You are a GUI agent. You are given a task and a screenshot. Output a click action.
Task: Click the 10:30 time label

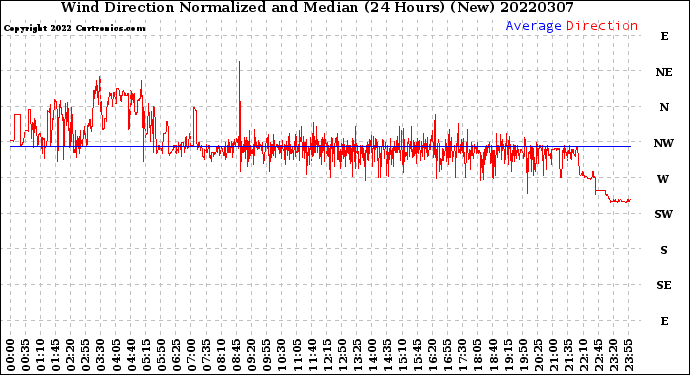282,355
